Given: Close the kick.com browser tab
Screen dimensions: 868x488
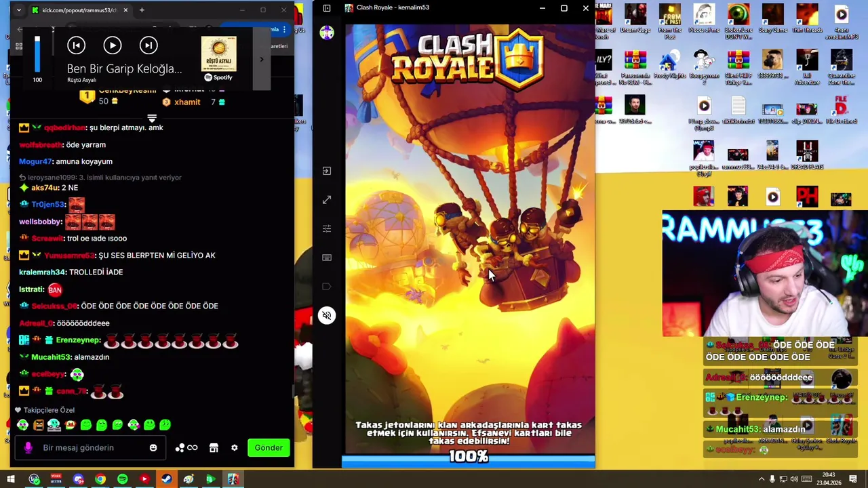Looking at the screenshot, I should tap(125, 10).
